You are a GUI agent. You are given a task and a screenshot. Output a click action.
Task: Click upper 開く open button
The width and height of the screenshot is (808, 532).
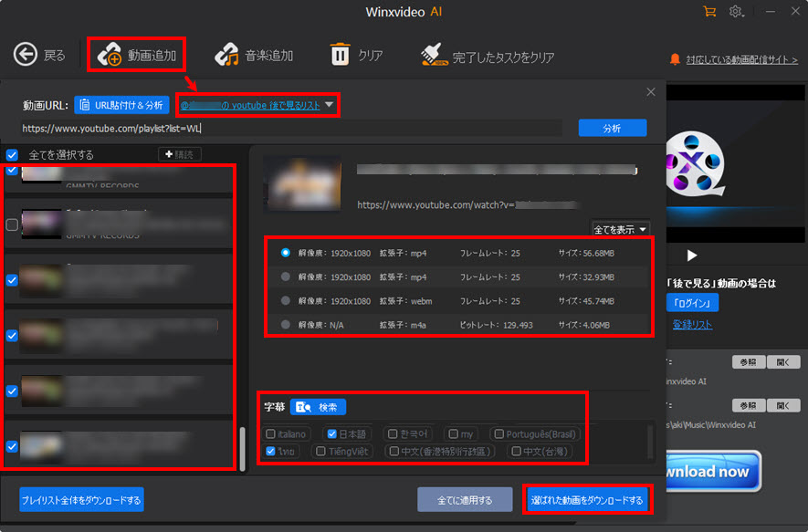click(x=783, y=362)
